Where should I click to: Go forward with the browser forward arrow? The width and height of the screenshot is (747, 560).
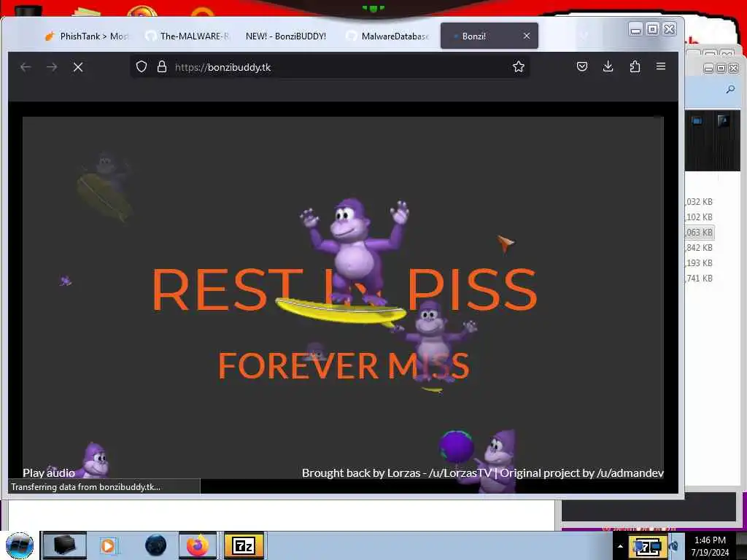click(x=52, y=67)
